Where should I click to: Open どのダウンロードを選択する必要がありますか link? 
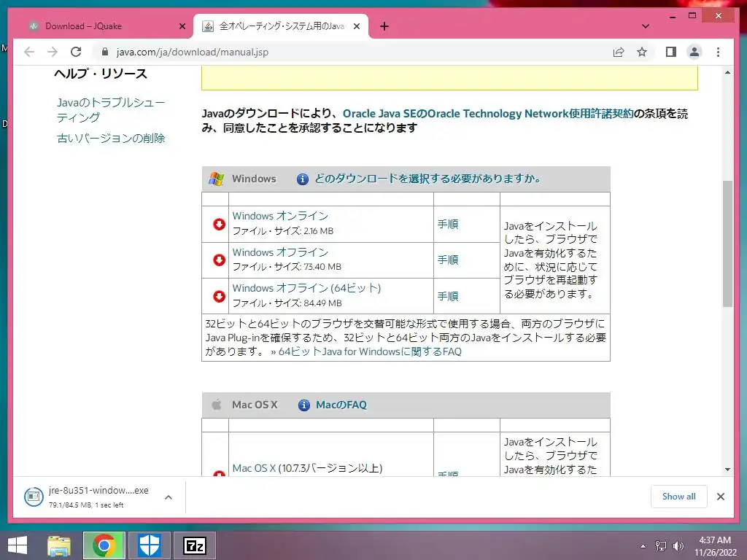tap(427, 179)
